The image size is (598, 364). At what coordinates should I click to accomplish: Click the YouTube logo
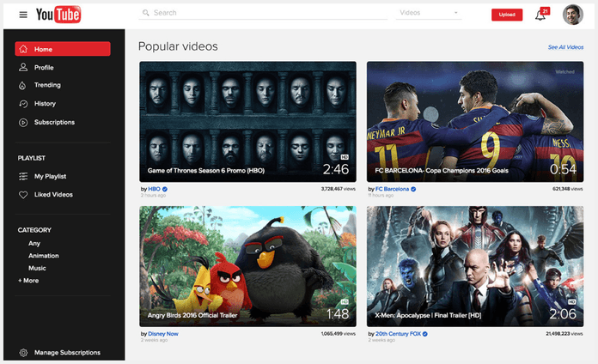[58, 15]
